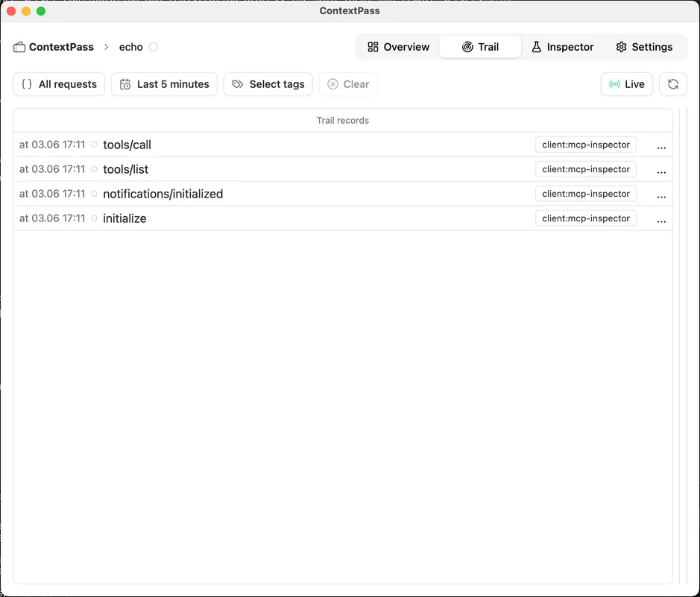Click the briefcase icon beside ContextPass breadcrumb
The height and width of the screenshot is (597, 700).
click(19, 46)
